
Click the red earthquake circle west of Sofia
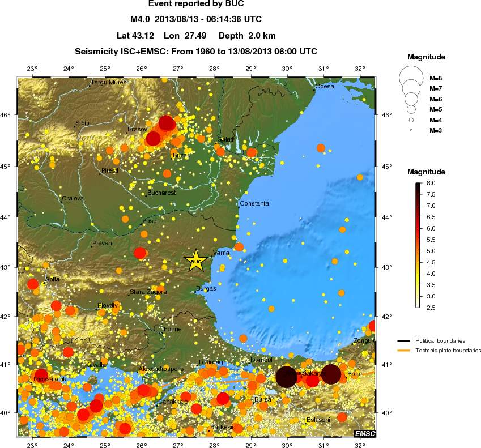(33, 284)
